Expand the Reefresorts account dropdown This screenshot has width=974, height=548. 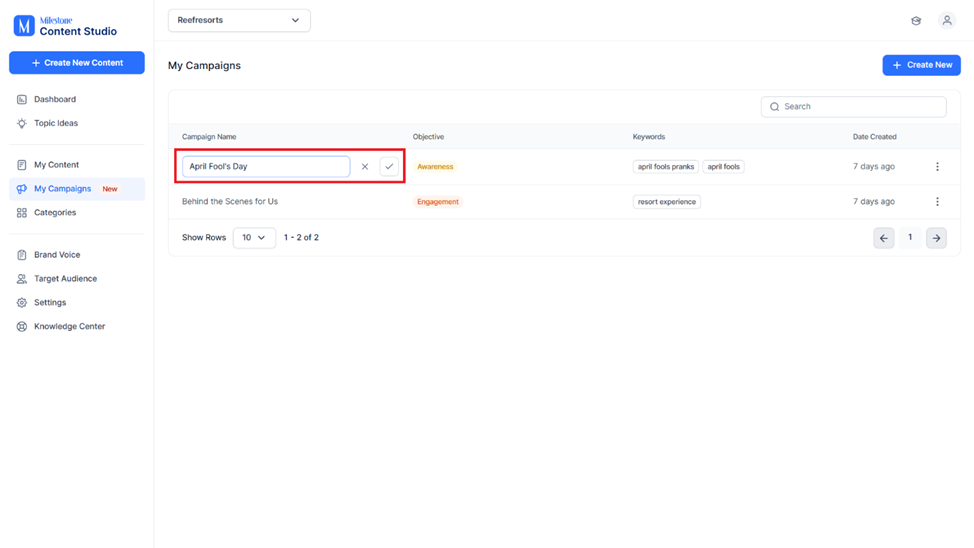coord(239,21)
